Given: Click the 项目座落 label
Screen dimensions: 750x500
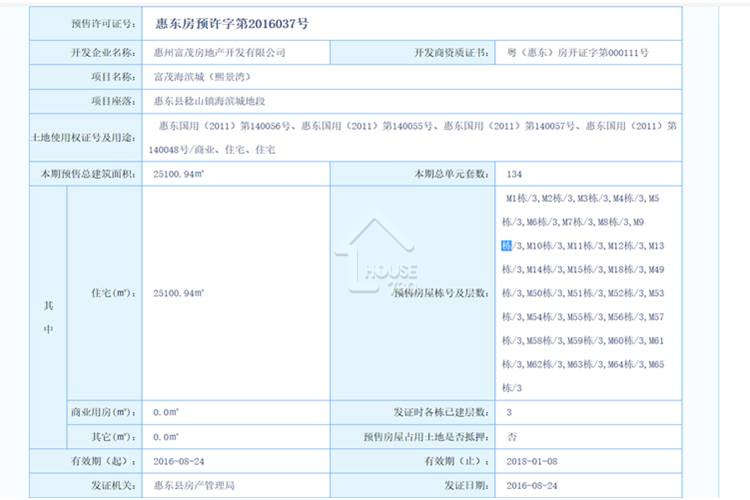Looking at the screenshot, I should [113, 101].
